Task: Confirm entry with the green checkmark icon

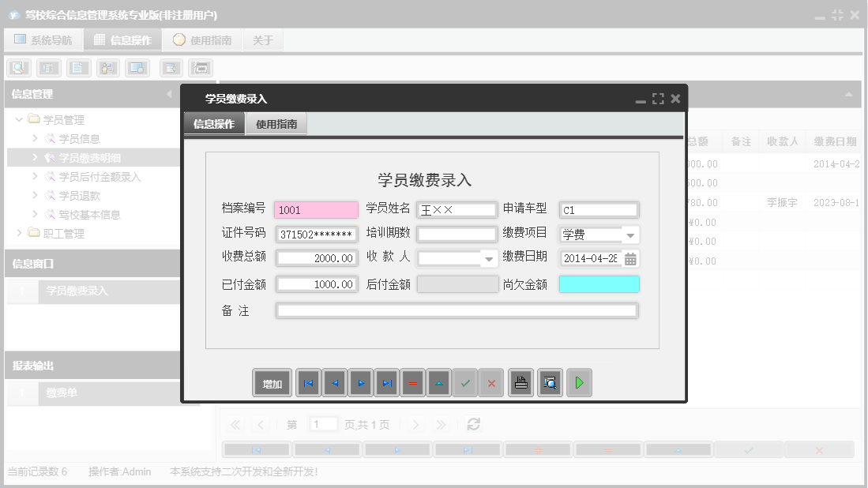Action: (x=465, y=383)
